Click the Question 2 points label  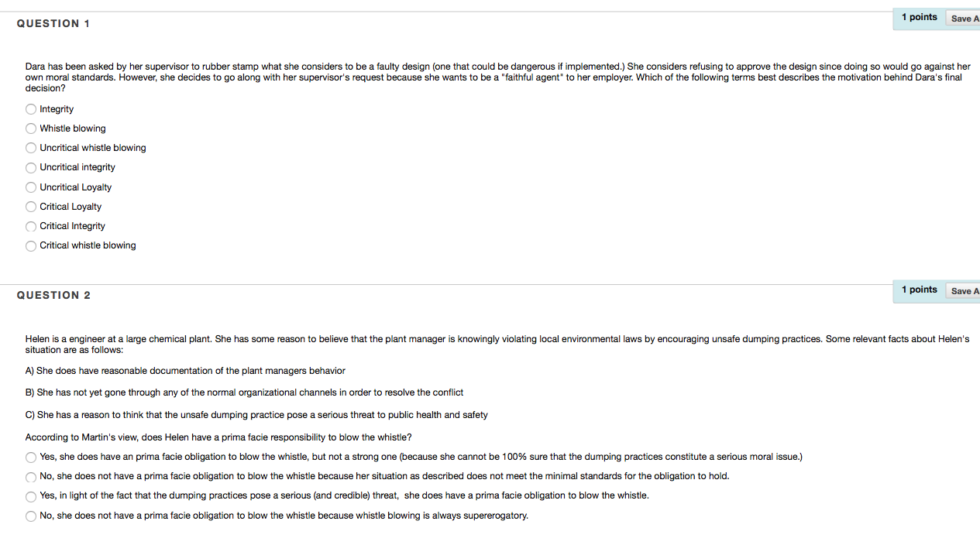[919, 290]
